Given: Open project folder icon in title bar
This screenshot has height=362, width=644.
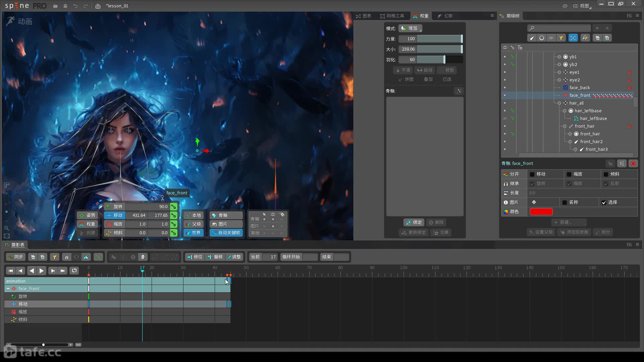Looking at the screenshot, I should (55, 6).
